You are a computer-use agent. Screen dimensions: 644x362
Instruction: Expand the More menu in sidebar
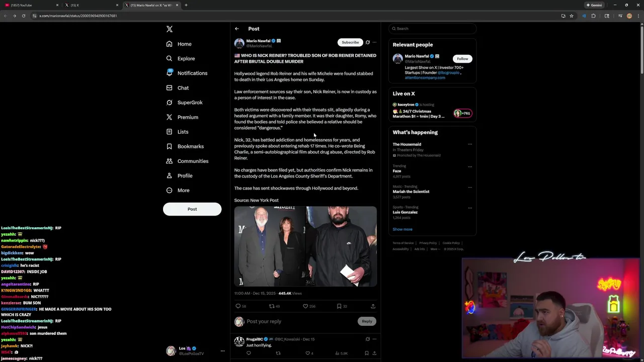[x=178, y=190]
